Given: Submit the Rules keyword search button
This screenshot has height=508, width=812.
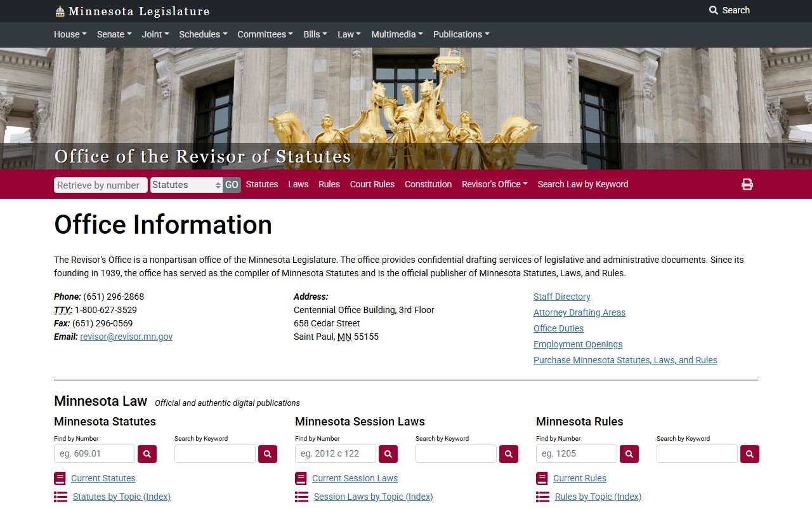Looking at the screenshot, I should click(x=750, y=454).
